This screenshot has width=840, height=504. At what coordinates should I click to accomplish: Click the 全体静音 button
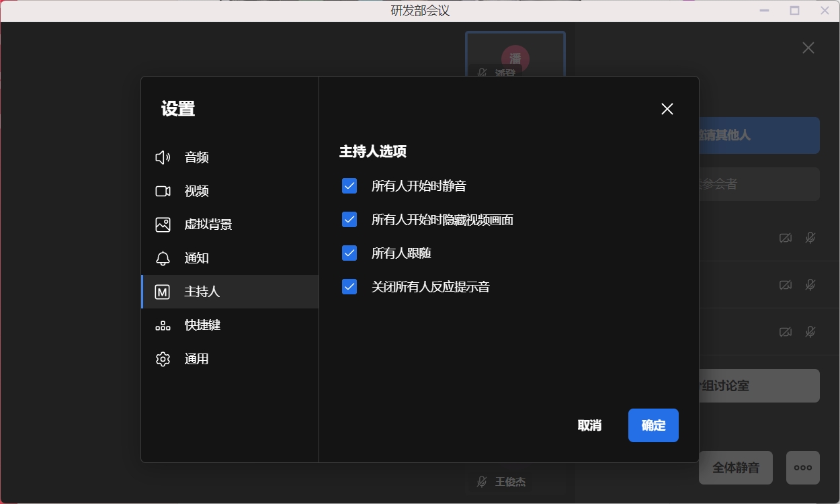coord(735,468)
